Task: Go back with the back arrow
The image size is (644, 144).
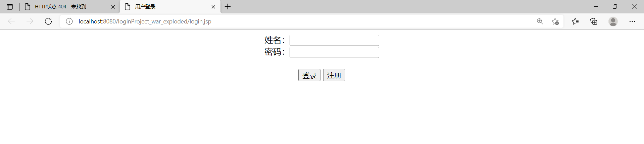Action: [11, 21]
